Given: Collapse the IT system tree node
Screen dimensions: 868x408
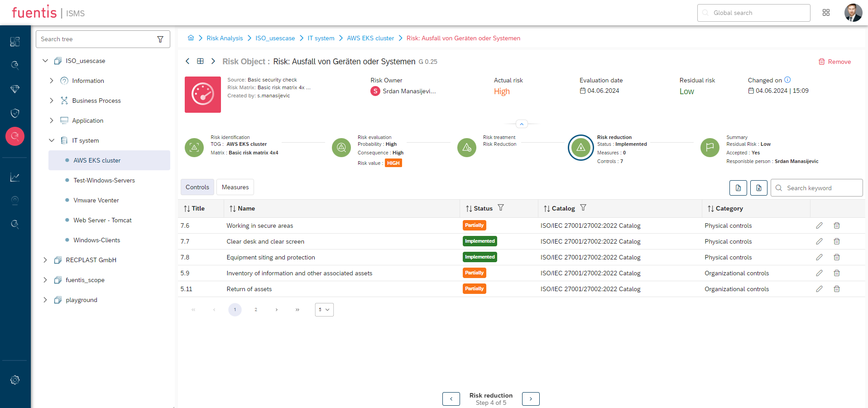Looking at the screenshot, I should click(x=51, y=140).
